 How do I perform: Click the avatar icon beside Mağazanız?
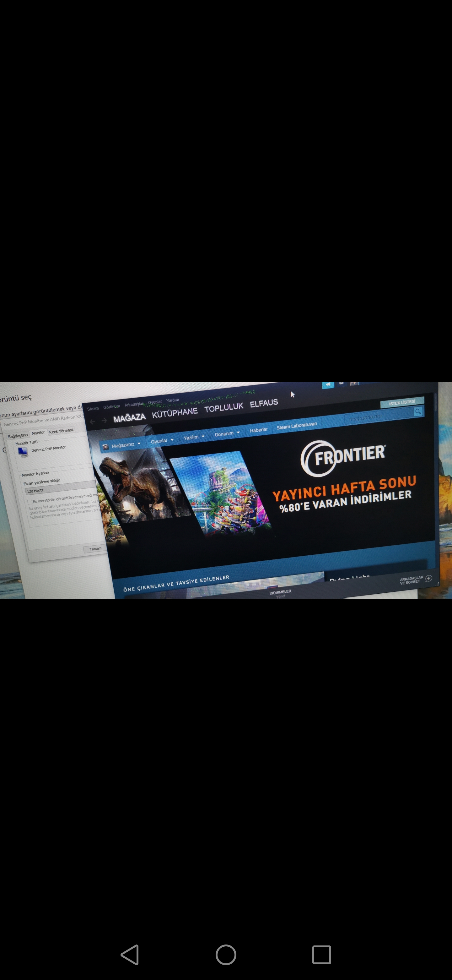pos(106,447)
